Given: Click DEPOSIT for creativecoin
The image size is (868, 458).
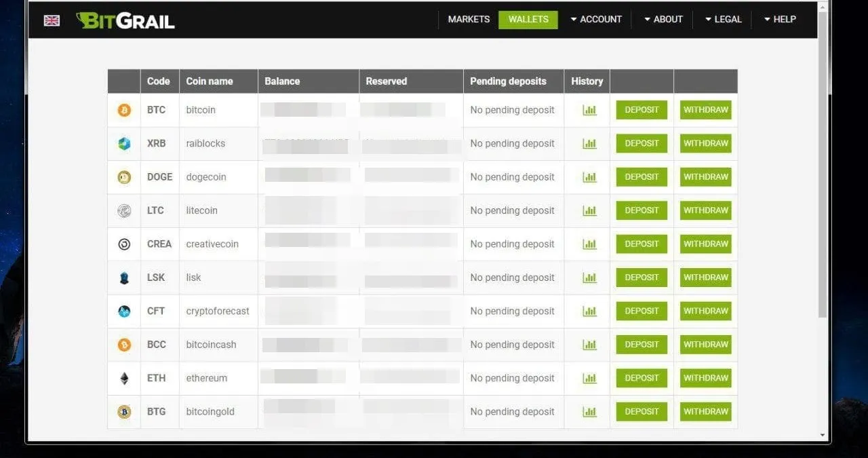Looking at the screenshot, I should click(x=642, y=244).
